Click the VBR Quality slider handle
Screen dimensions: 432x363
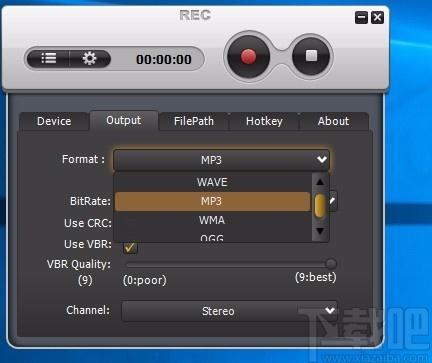331,264
